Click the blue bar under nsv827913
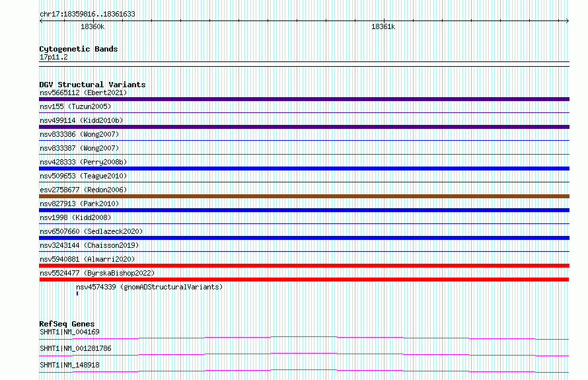The image size is (588, 380). pos(304,210)
